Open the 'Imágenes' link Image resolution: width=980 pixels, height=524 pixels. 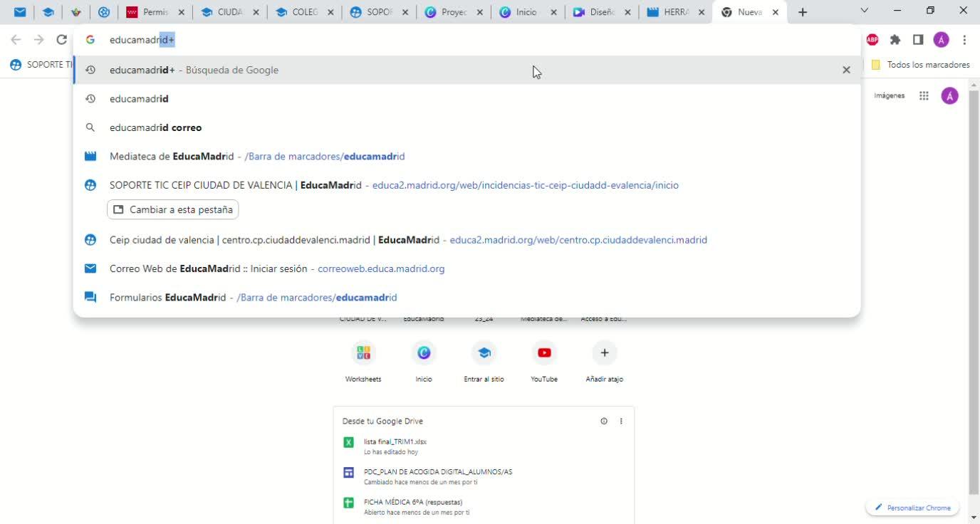click(890, 95)
